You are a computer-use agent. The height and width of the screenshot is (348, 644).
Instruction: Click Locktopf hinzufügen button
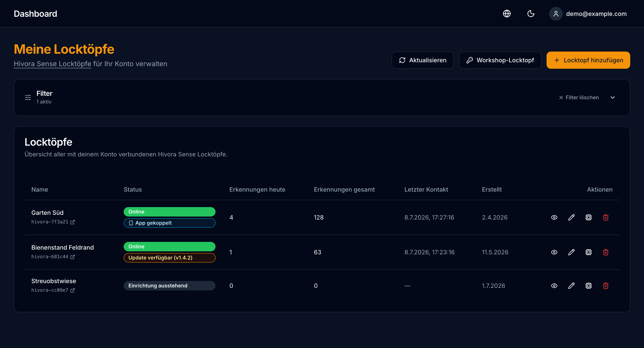(588, 60)
